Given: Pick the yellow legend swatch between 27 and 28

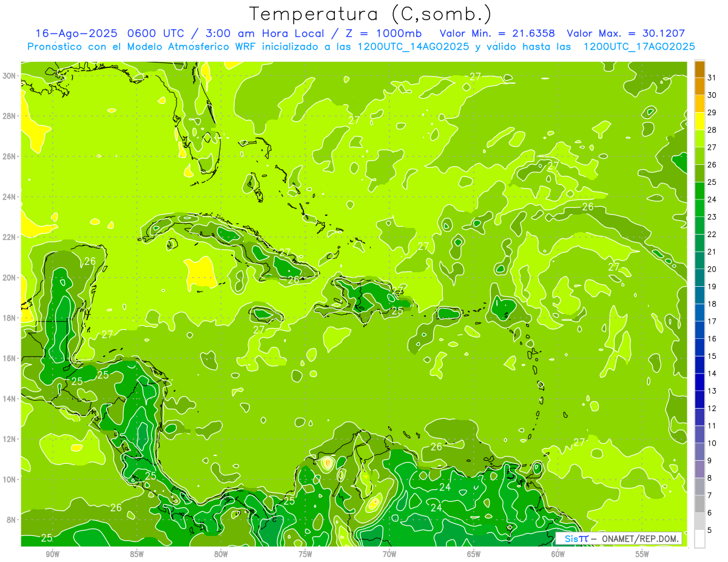Looking at the screenshot, I should (x=699, y=138).
